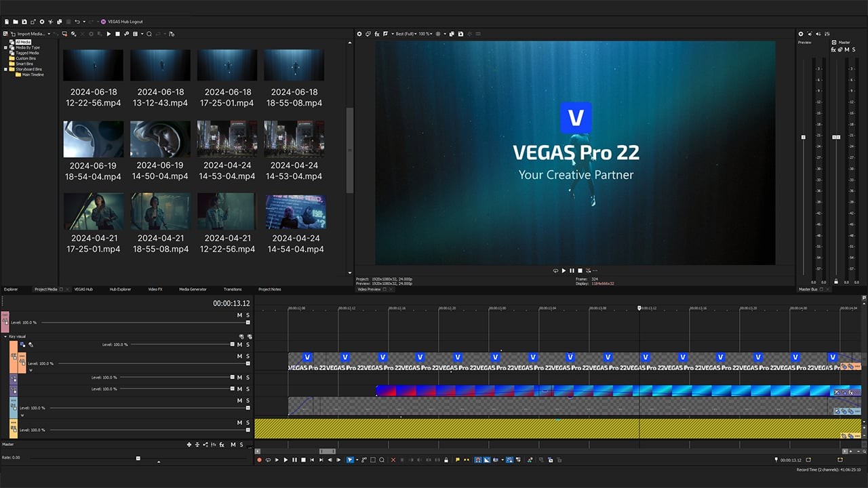The width and height of the screenshot is (868, 488).
Task: Select the 2024-06-19 18-54-04.mp4 thumbnail
Action: [94, 139]
